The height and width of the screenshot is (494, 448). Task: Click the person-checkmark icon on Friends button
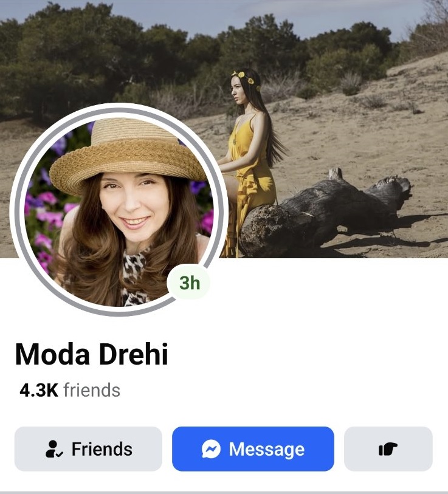pos(54,449)
